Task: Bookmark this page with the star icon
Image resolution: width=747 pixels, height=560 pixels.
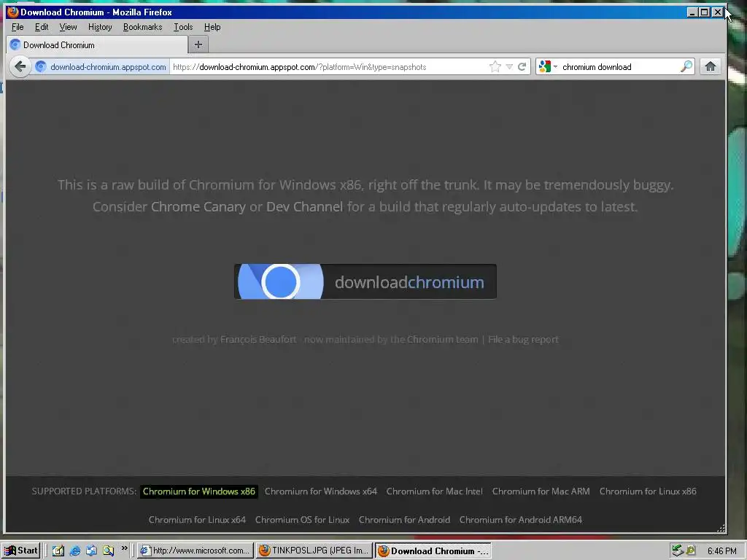Action: 495,66
